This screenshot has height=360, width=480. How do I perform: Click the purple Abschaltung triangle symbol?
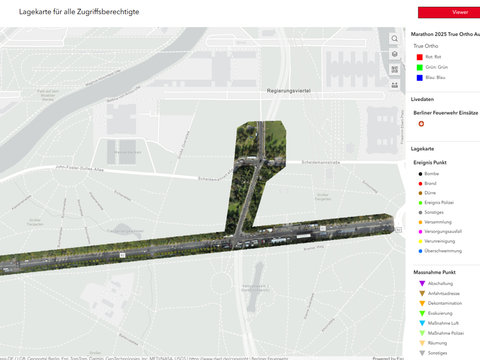point(422,283)
